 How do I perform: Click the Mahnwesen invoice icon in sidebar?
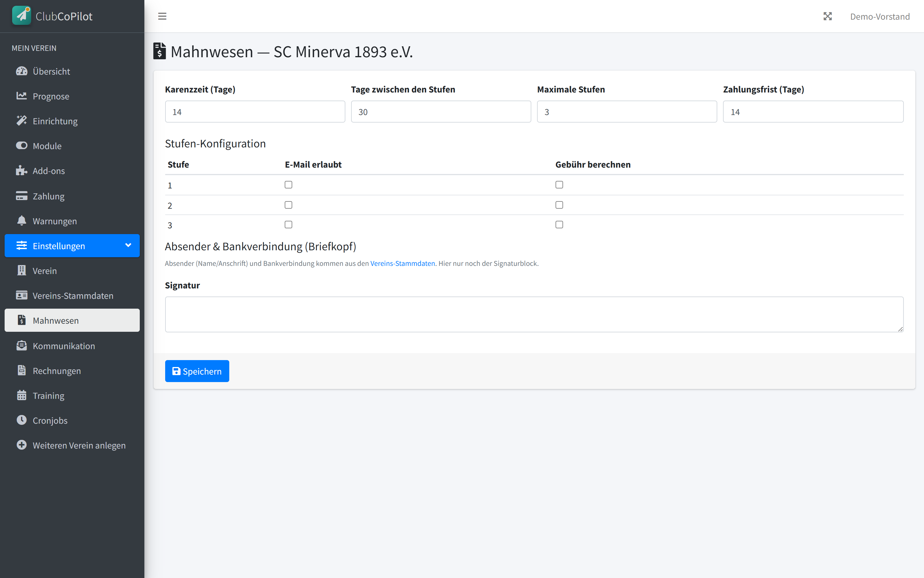click(x=22, y=320)
